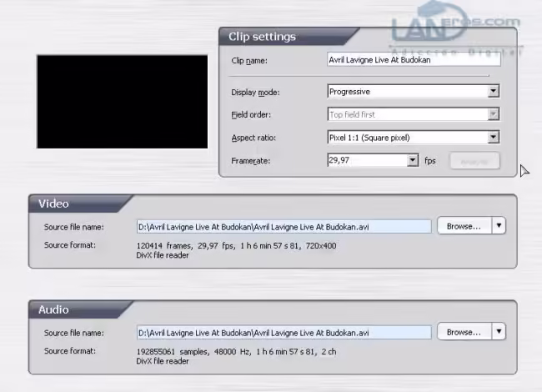Select the audio format text '192855061 samples, 48000 Hz'

tap(193, 352)
